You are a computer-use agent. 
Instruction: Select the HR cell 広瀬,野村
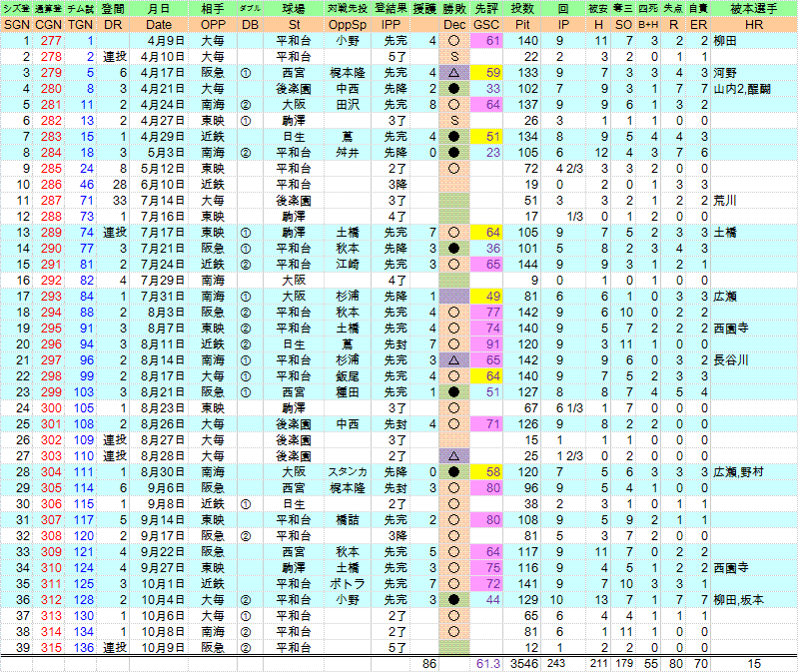pyautogui.click(x=738, y=472)
